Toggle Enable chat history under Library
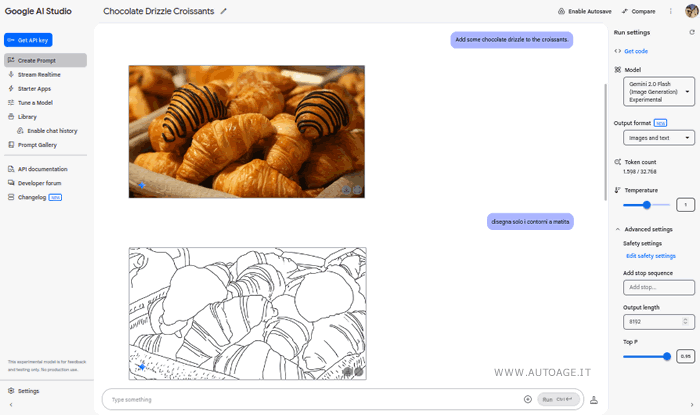The width and height of the screenshot is (700, 415). pos(52,130)
